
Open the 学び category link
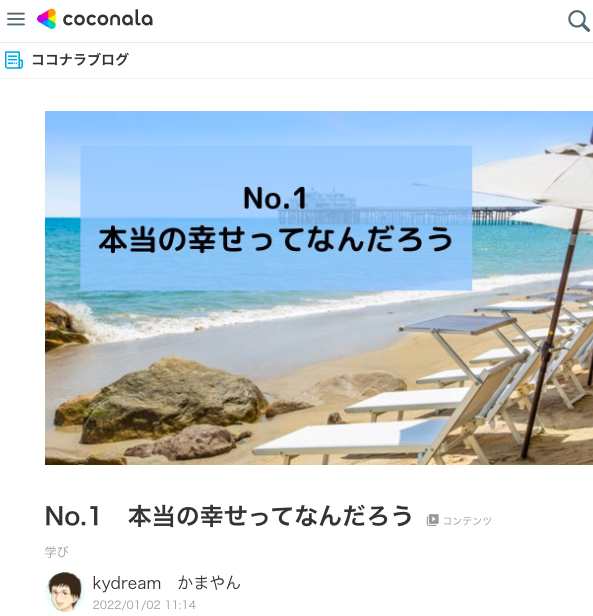(56, 552)
